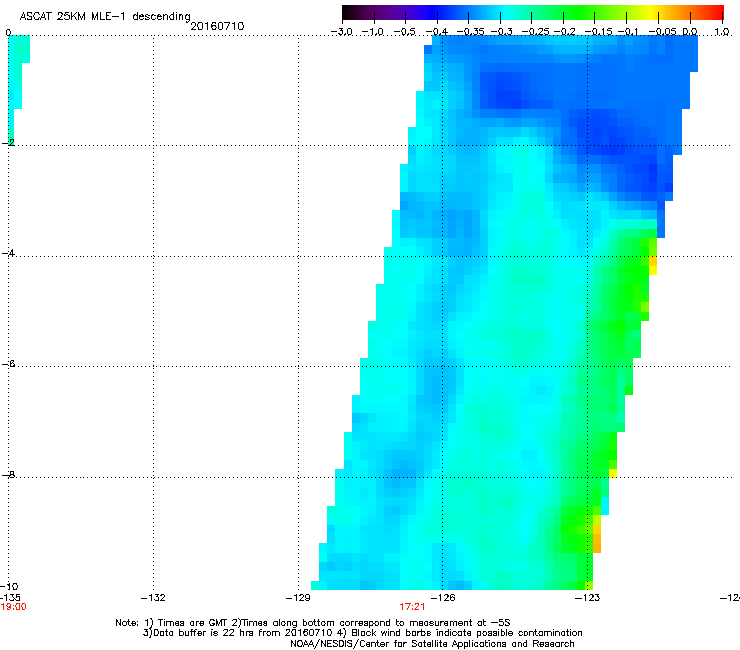This screenshot has width=740, height=650.
Task: Click the latitude axis label -2
Action: tap(9, 142)
